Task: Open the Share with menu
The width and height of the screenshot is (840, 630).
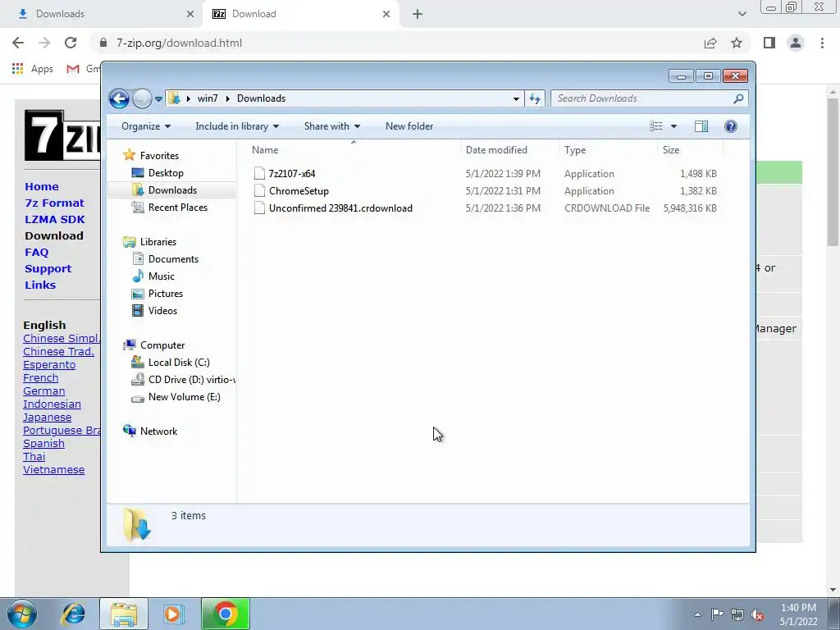Action: [x=332, y=126]
